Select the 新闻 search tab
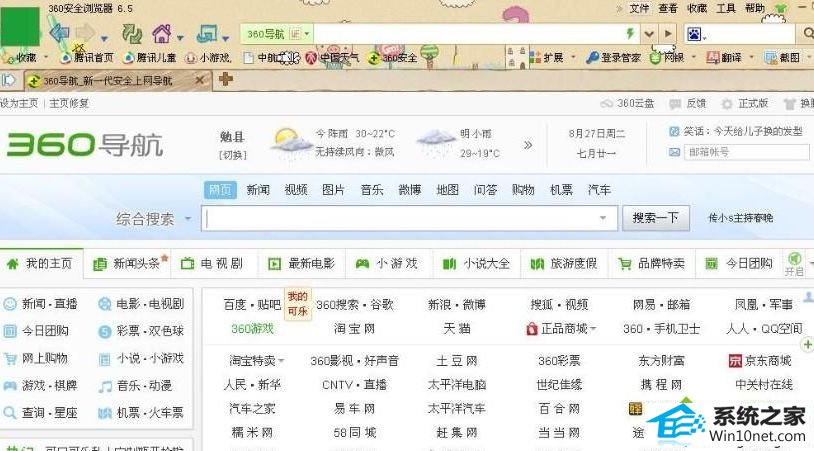814x451 pixels. pos(258,190)
